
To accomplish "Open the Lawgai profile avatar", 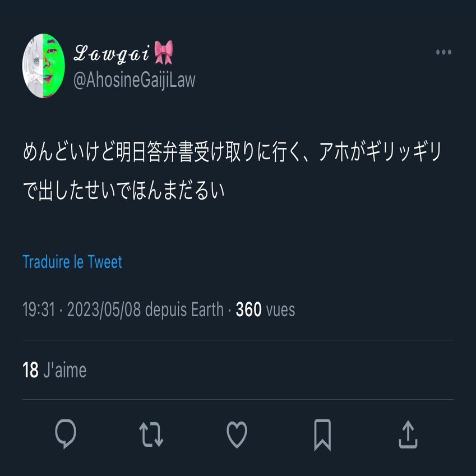I will [44, 66].
